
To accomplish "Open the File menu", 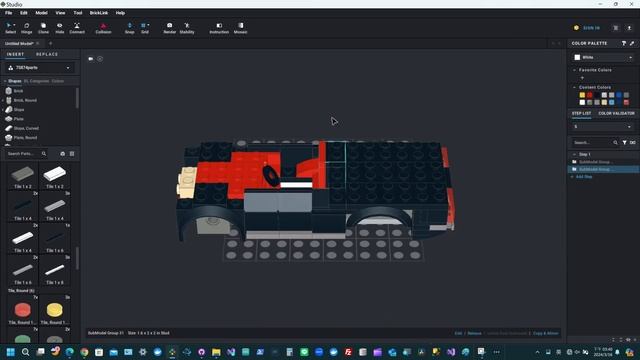I will [9, 13].
